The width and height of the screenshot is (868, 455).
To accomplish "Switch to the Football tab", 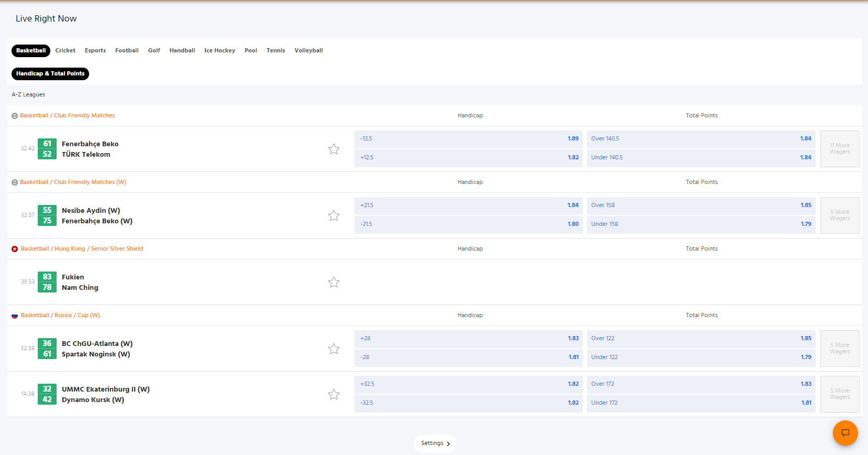I will pyautogui.click(x=127, y=51).
